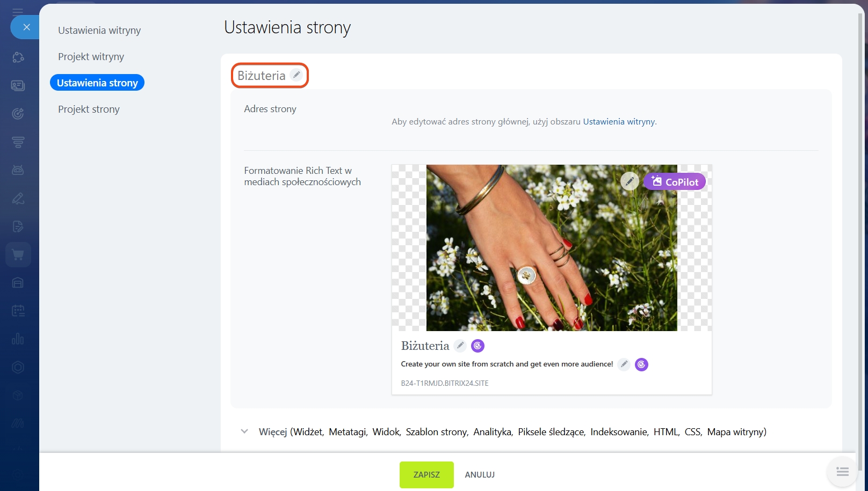
Task: Select the Ustawienia strony menu item
Action: (97, 83)
